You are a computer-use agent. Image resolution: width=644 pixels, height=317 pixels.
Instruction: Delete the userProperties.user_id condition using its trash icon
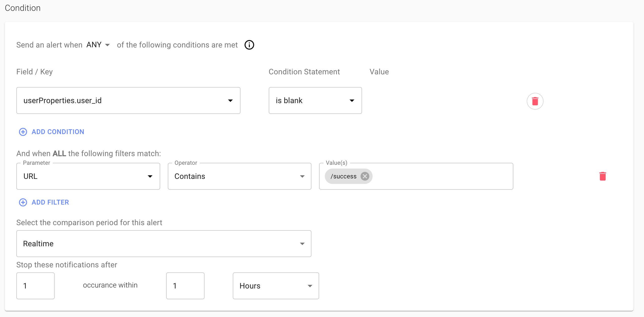535,101
